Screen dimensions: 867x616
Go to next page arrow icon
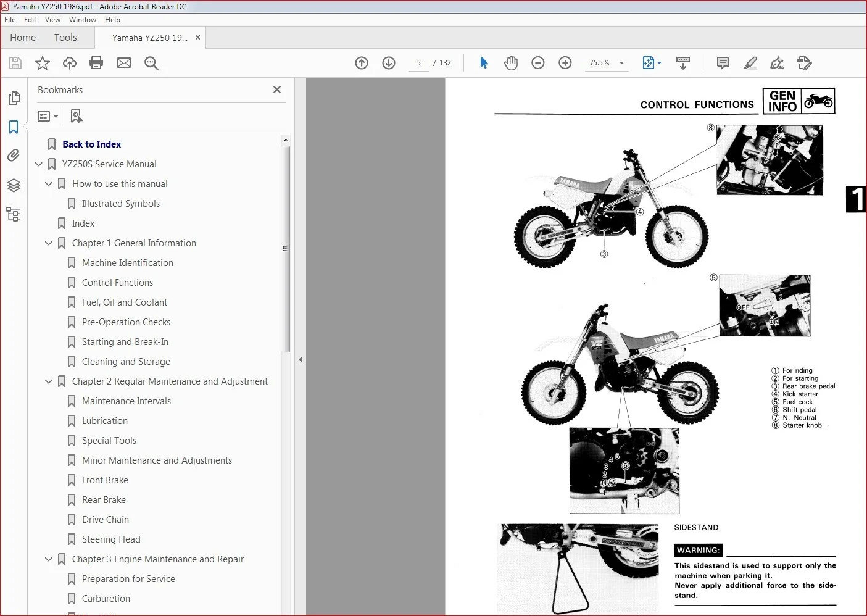click(x=389, y=63)
